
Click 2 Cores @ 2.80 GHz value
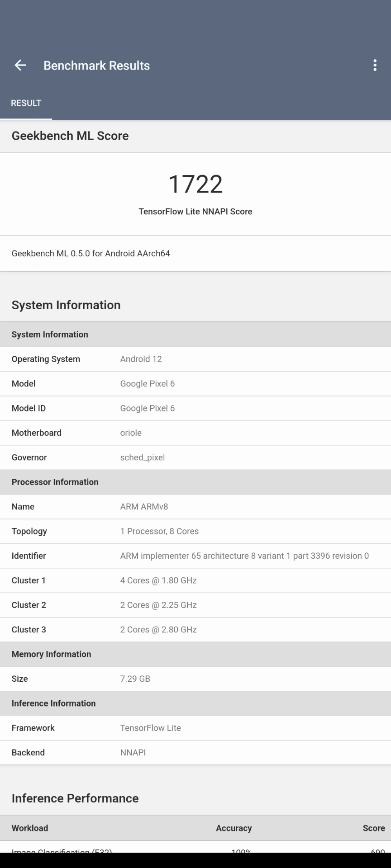click(x=158, y=630)
